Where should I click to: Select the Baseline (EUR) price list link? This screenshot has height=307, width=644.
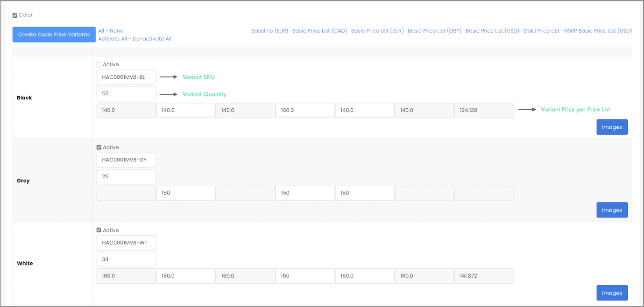269,31
